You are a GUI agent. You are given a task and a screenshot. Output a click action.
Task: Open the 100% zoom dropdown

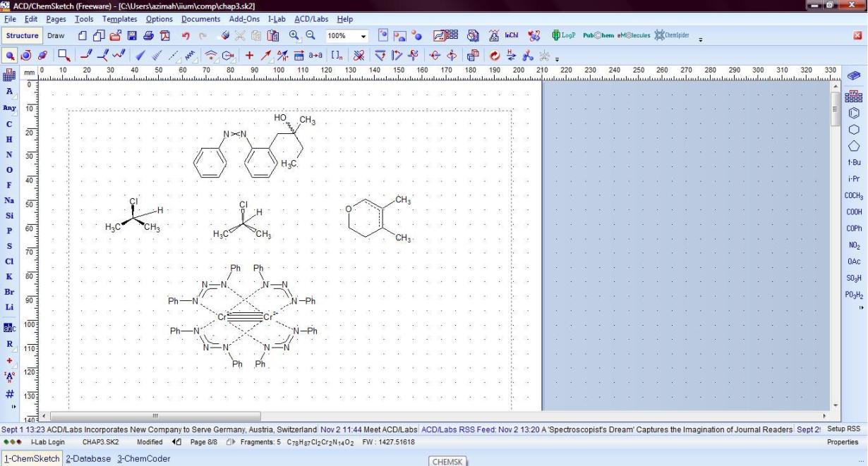tap(364, 36)
